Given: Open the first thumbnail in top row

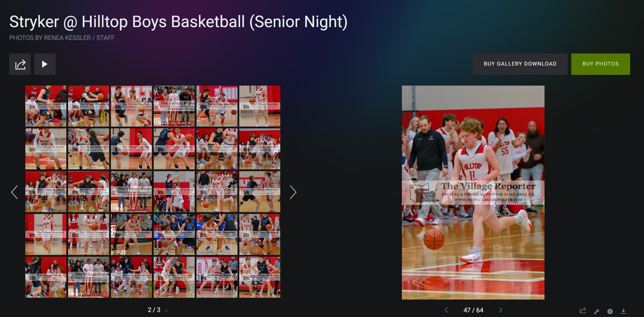Looking at the screenshot, I should [x=46, y=106].
